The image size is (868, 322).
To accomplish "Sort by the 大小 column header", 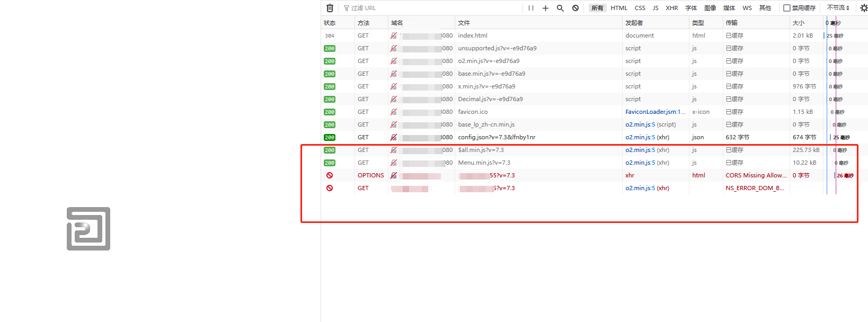I will [807, 23].
